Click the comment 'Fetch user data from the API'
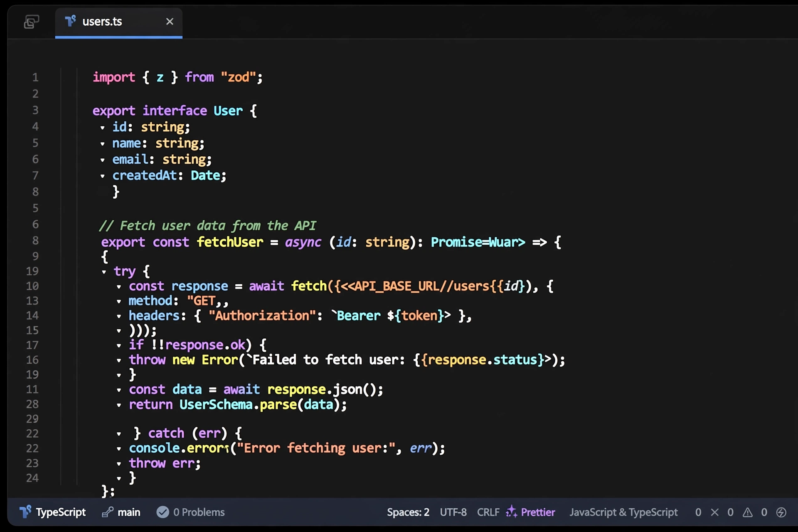The image size is (798, 532). tap(207, 226)
